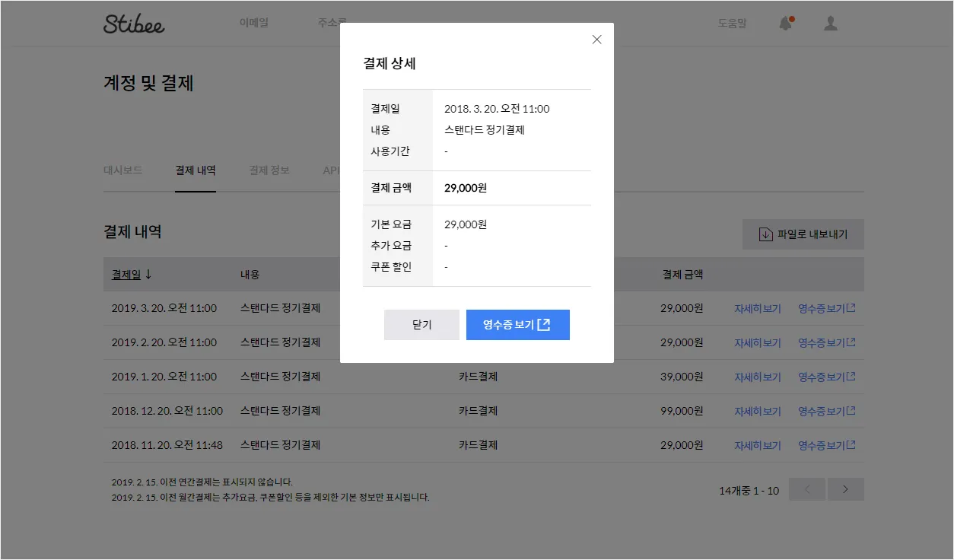Open 영수증보기 for 2019. 1. 20. row
Screen dimensions: 954x560
(x=827, y=377)
